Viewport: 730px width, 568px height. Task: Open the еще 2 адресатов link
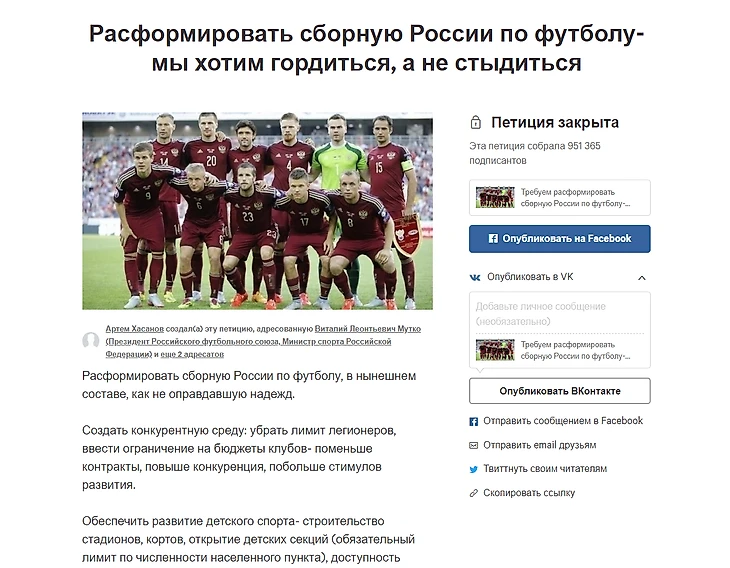(192, 354)
